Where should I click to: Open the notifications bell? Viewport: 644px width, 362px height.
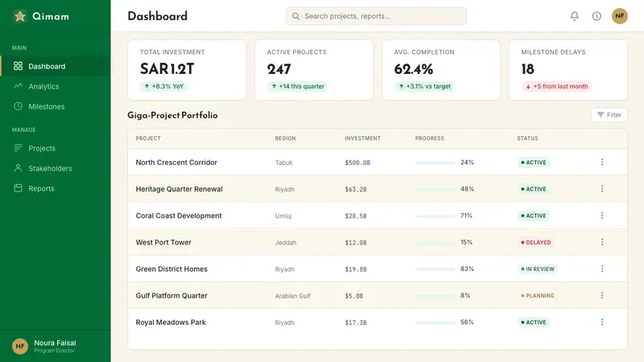pos(574,16)
